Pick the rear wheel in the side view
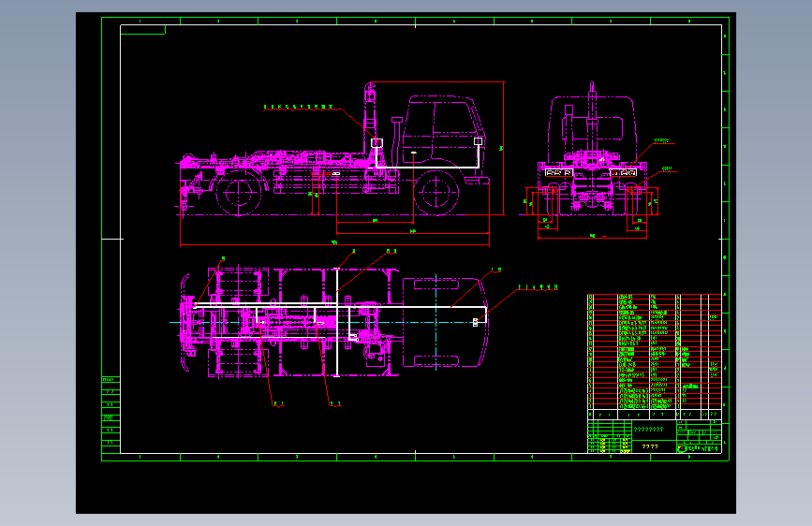Viewport: 812px width, 526px height. [x=239, y=193]
